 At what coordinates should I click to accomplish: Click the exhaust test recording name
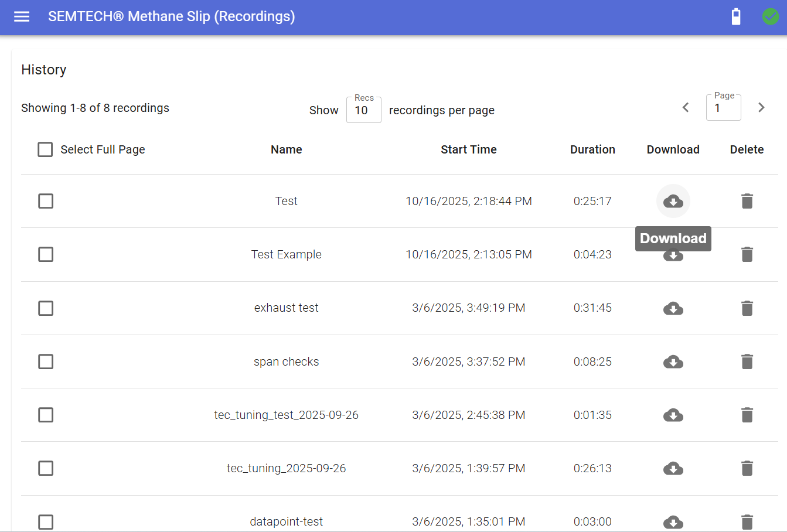[287, 308]
